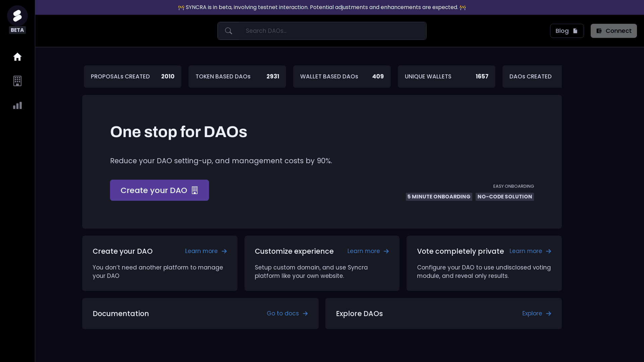
Task: Open the DAOs building icon in sidebar
Action: pyautogui.click(x=17, y=81)
